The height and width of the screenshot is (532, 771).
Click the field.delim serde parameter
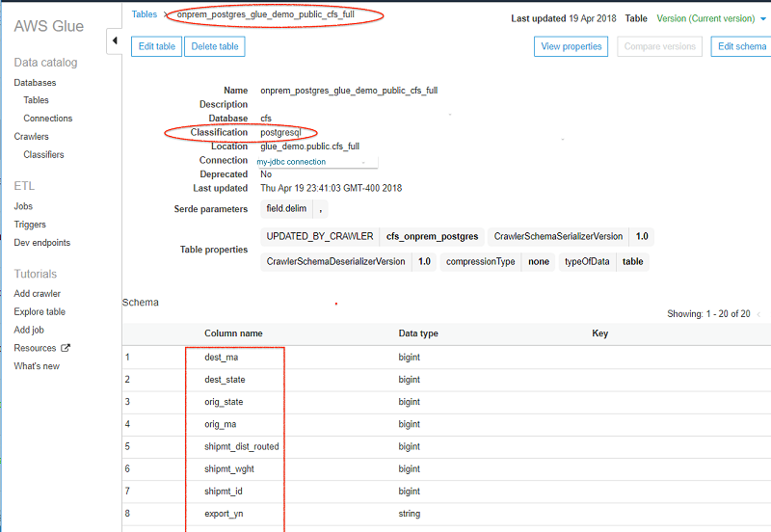pos(286,208)
